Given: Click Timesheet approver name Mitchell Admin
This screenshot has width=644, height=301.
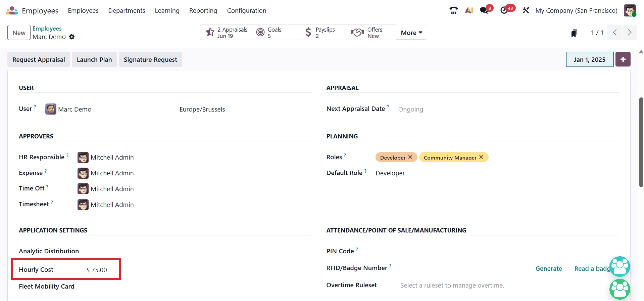Looking at the screenshot, I should (x=112, y=205).
